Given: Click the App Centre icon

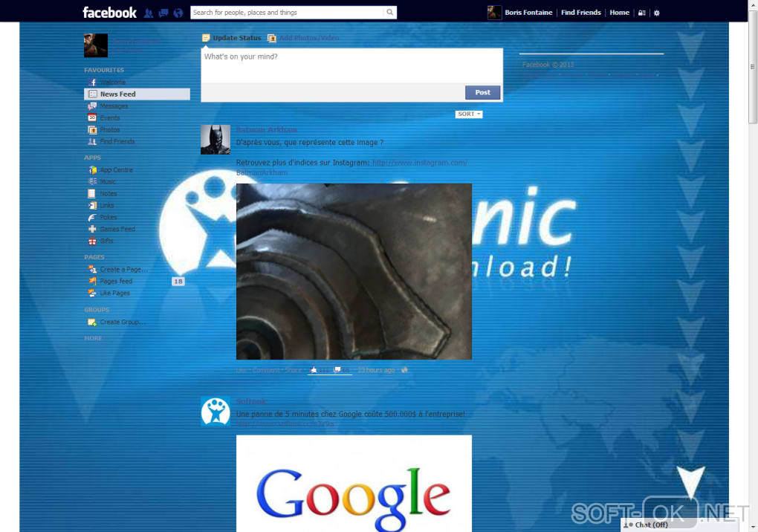Looking at the screenshot, I should pyautogui.click(x=92, y=170).
